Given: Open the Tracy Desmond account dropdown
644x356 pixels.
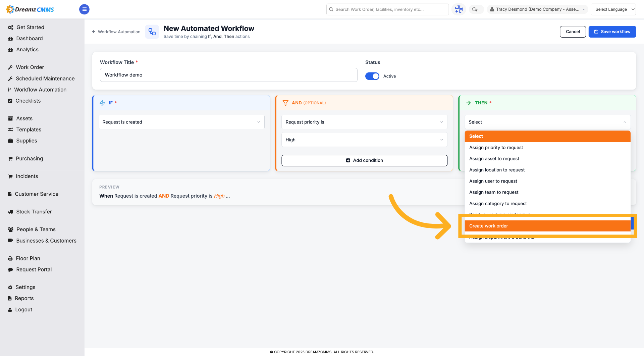Looking at the screenshot, I should (x=537, y=9).
